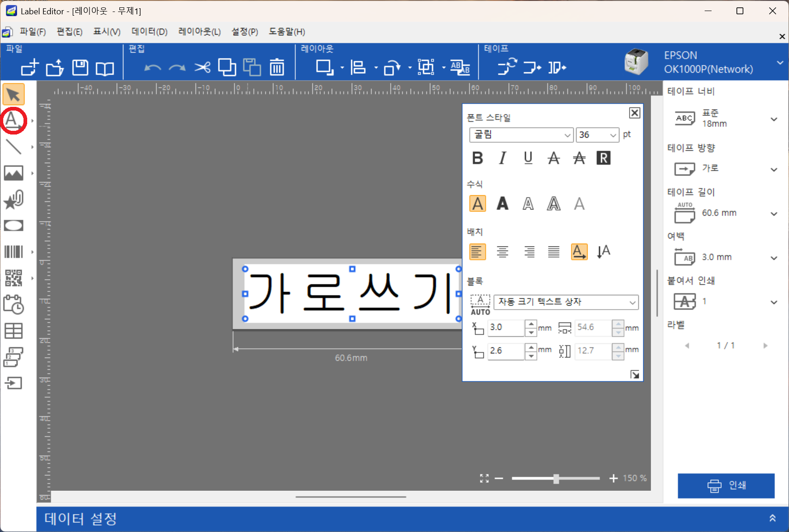Click the zoom in plus button
Viewport: 789px width, 532px height.
613,479
